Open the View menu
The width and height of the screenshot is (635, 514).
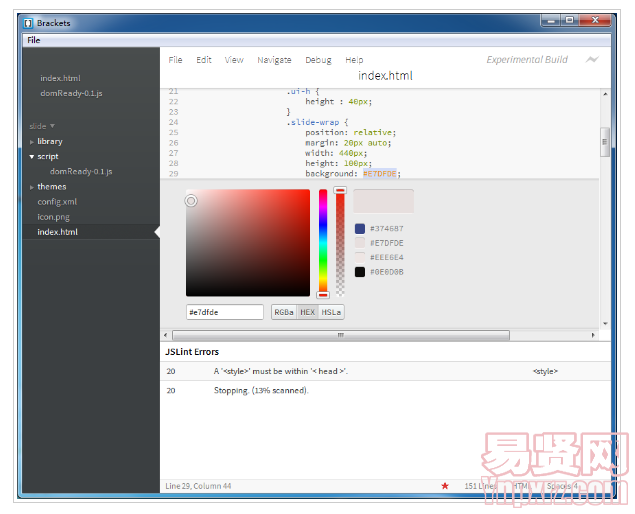pyautogui.click(x=234, y=60)
